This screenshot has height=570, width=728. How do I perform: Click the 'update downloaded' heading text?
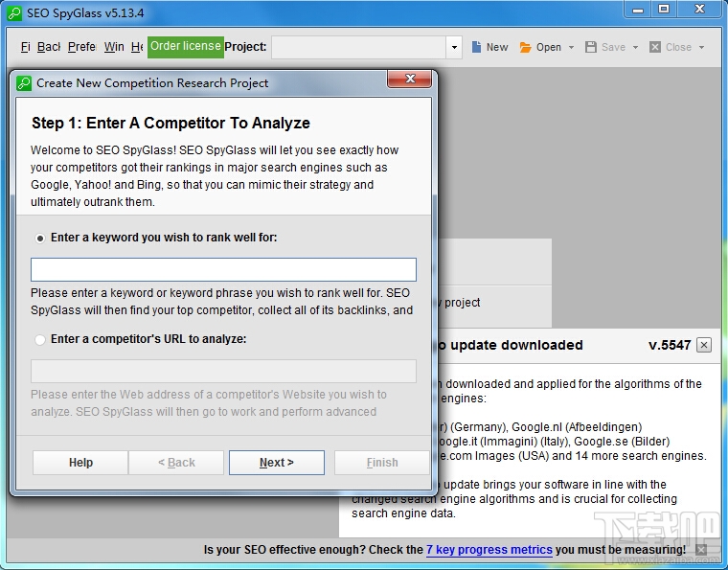click(x=516, y=345)
